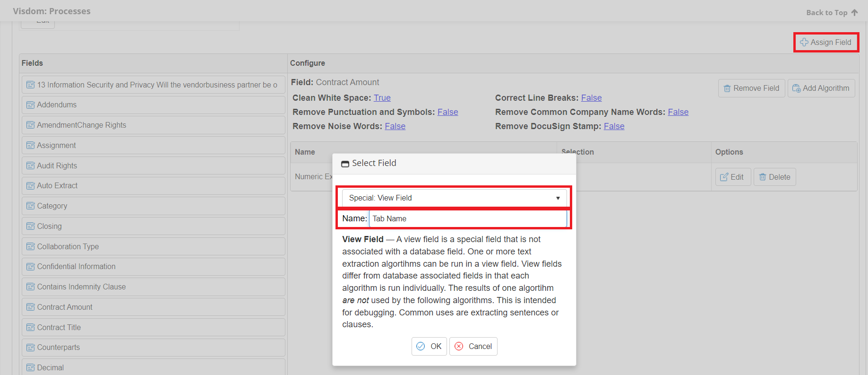Click the trash icon on Remove Field

(727, 88)
